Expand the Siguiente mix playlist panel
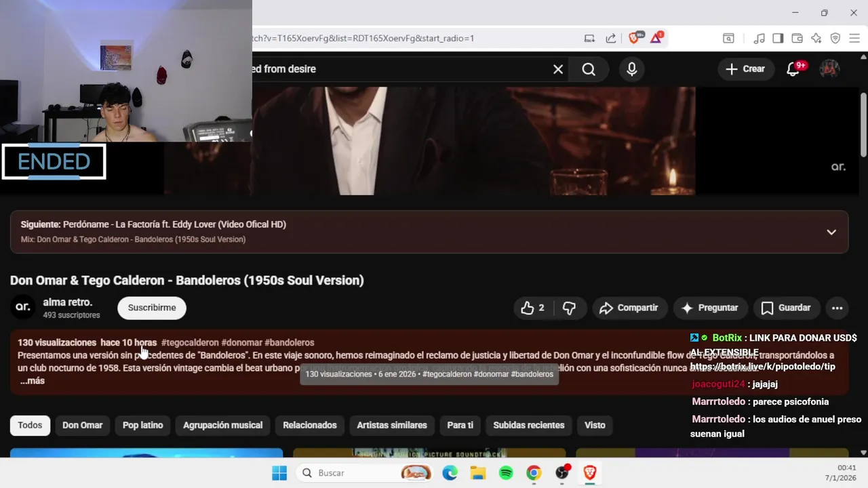Image resolution: width=868 pixels, height=488 pixels. (831, 232)
